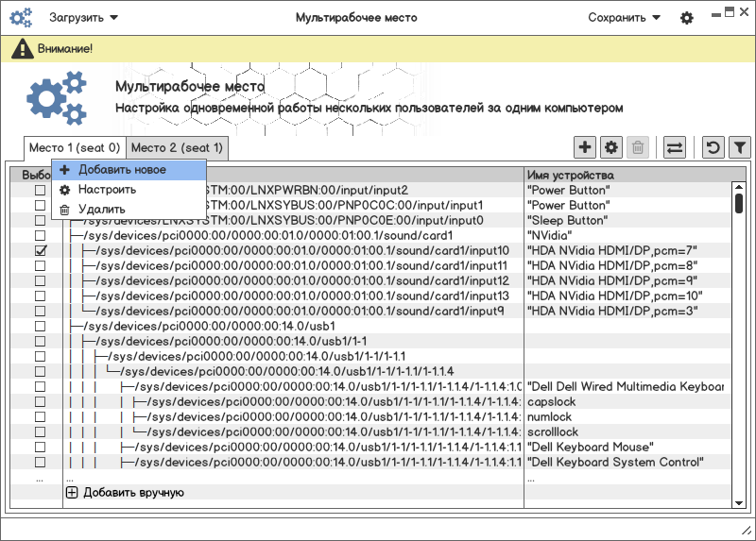Choose Настроить in the context menu
Viewport: 756px width, 541px height.
pos(107,190)
